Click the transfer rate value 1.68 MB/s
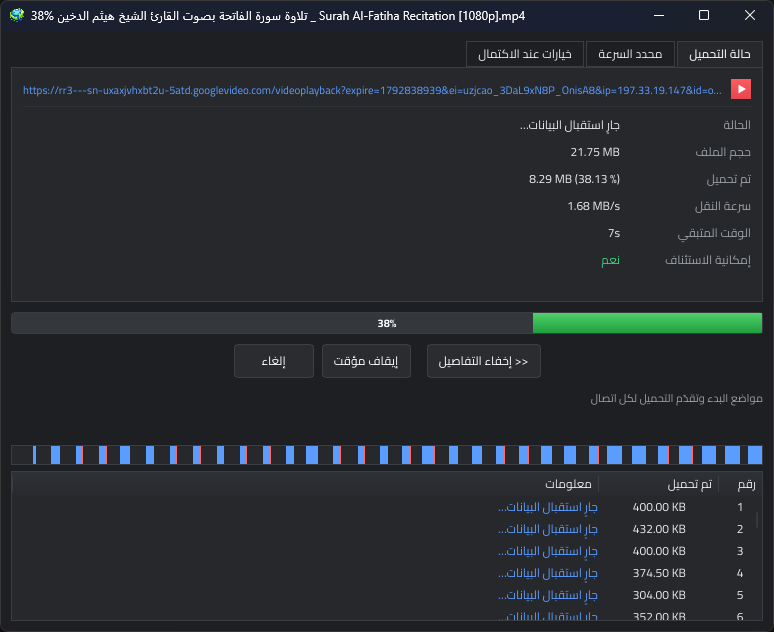The image size is (774, 632). tap(593, 206)
